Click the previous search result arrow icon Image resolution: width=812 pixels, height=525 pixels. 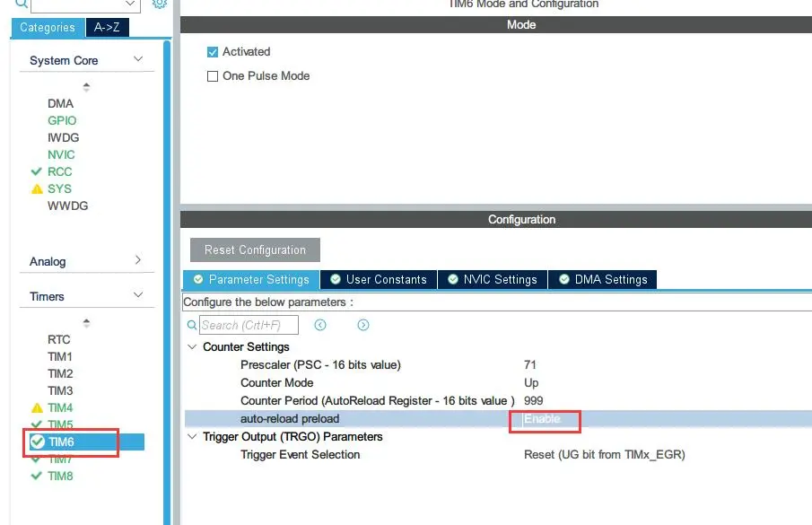click(x=320, y=325)
